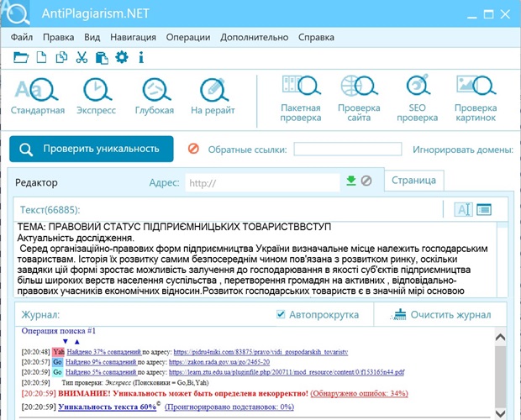This screenshot has height=420, width=521.
Task: Switch to text cursor view icon
Action: [x=464, y=209]
